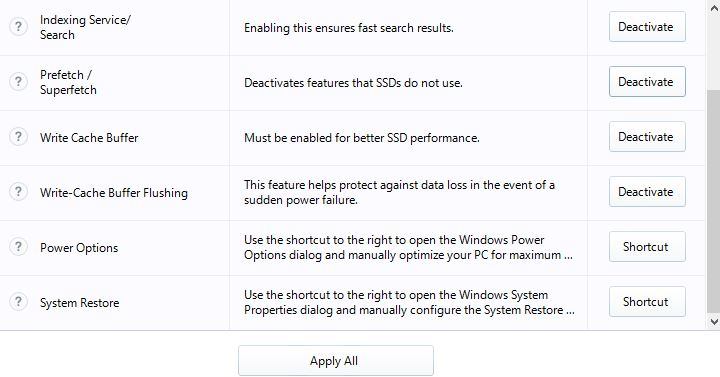
Task: Deactivate Indexing Service/Search
Action: click(x=647, y=27)
